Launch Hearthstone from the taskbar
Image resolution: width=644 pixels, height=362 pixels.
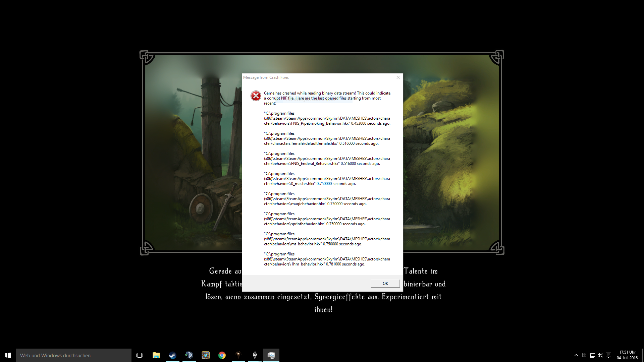pyautogui.click(x=205, y=355)
